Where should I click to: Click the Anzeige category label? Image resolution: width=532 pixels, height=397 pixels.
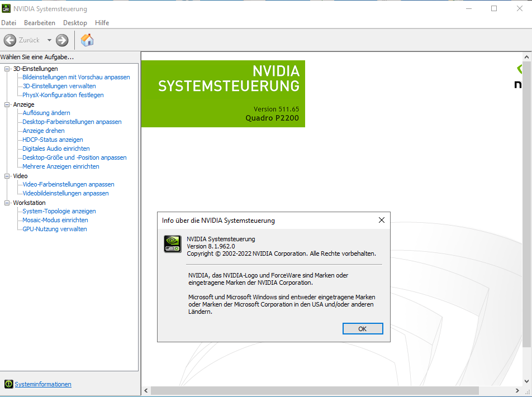[x=23, y=105]
